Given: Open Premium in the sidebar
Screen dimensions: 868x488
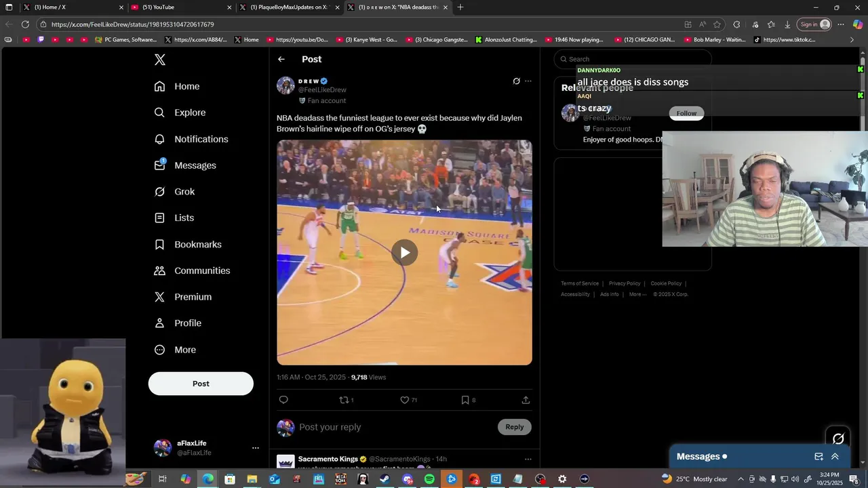Looking at the screenshot, I should [x=183, y=297].
